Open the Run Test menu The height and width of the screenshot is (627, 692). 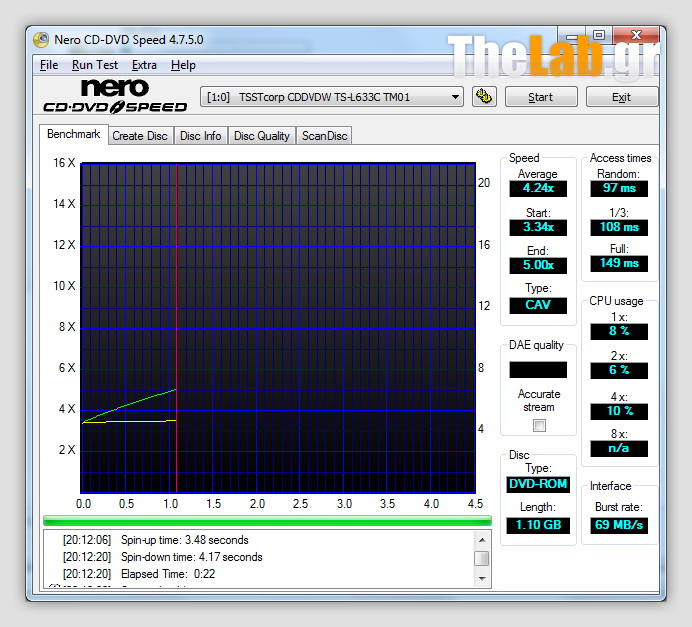[95, 65]
